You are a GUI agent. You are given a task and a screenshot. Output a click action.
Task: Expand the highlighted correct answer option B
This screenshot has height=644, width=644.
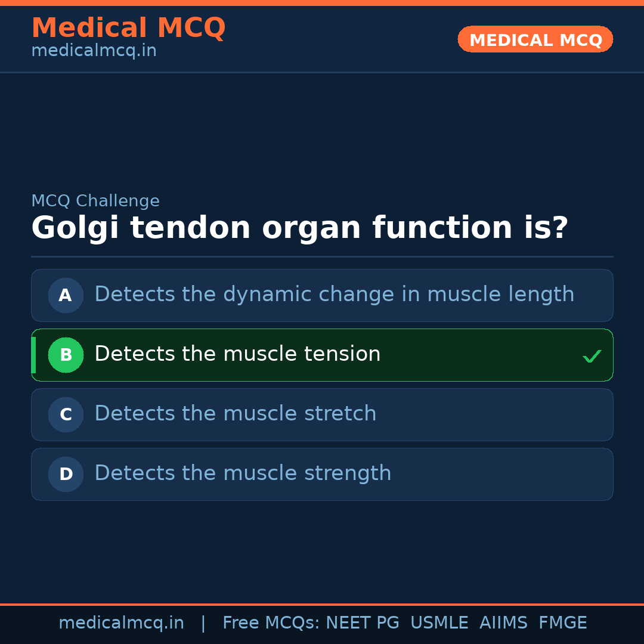tap(322, 355)
